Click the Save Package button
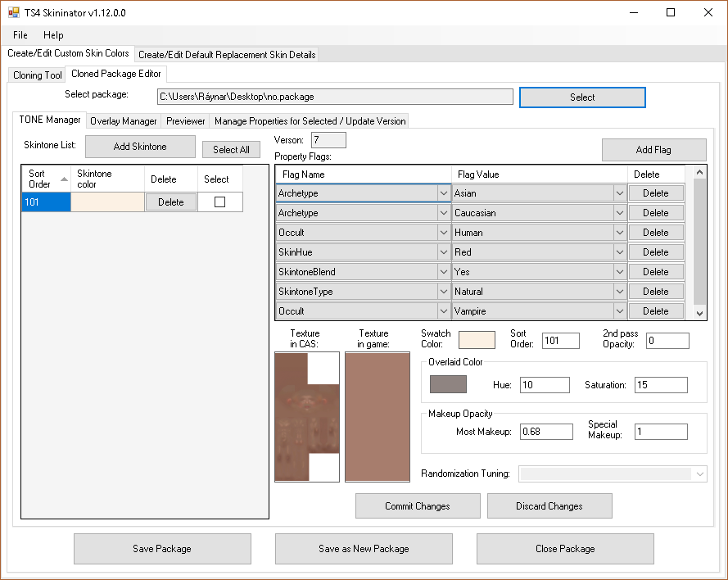This screenshot has width=728, height=580. pos(162,549)
